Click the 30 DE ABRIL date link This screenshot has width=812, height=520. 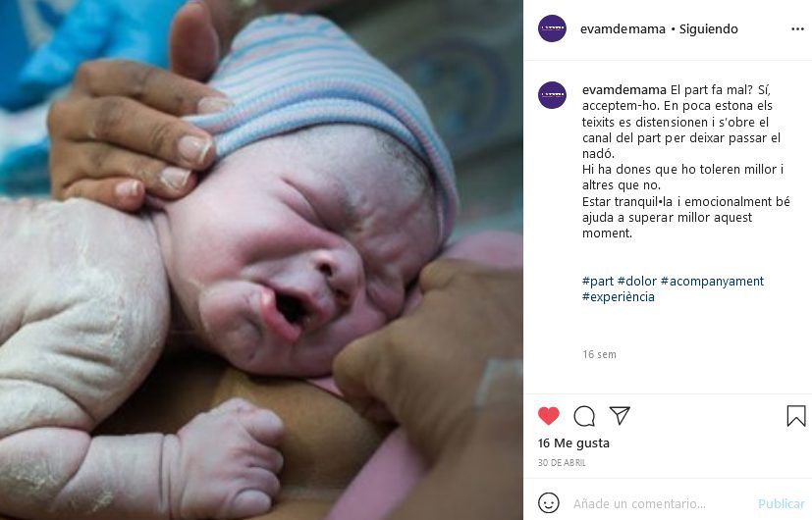pos(562,462)
